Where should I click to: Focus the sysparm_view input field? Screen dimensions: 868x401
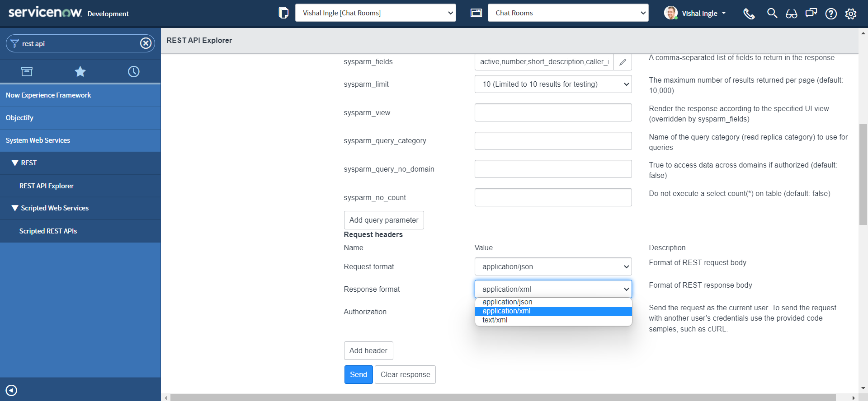click(553, 112)
